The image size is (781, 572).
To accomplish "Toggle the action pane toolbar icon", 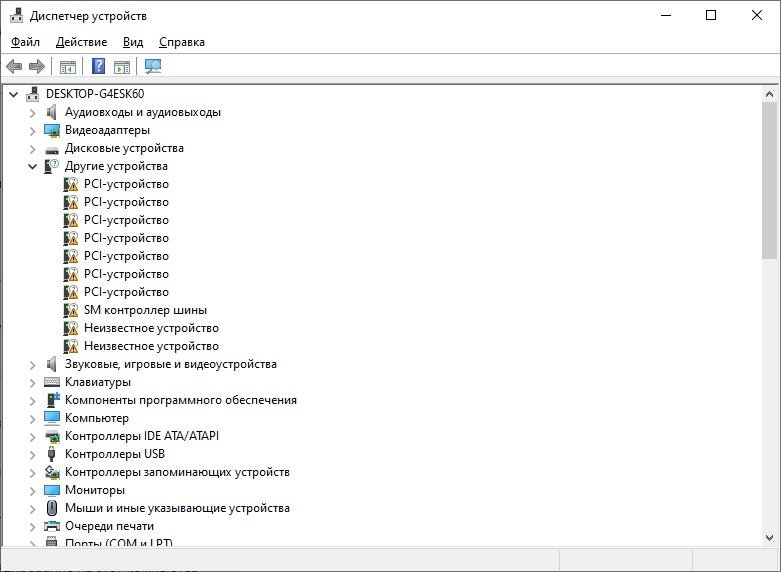I will point(122,66).
